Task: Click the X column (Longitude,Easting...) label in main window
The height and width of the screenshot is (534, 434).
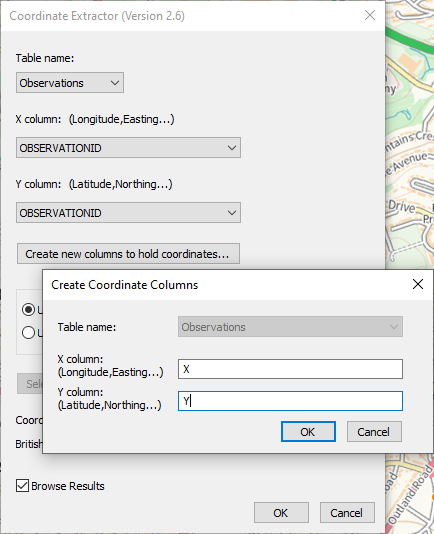Action: (x=95, y=119)
